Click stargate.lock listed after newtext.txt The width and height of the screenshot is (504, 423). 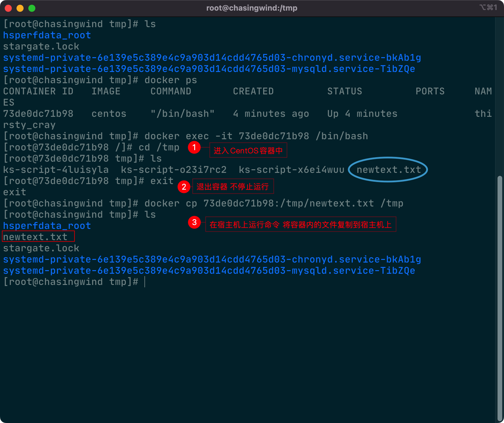coord(41,248)
